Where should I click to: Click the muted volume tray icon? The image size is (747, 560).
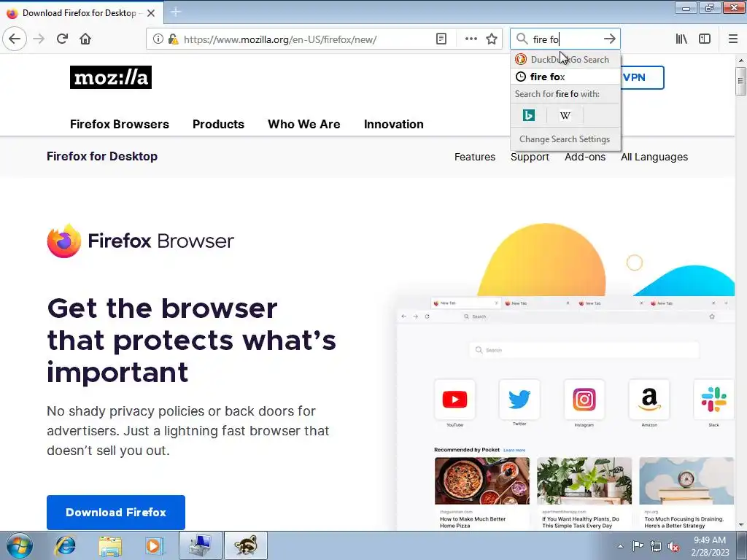(x=673, y=546)
